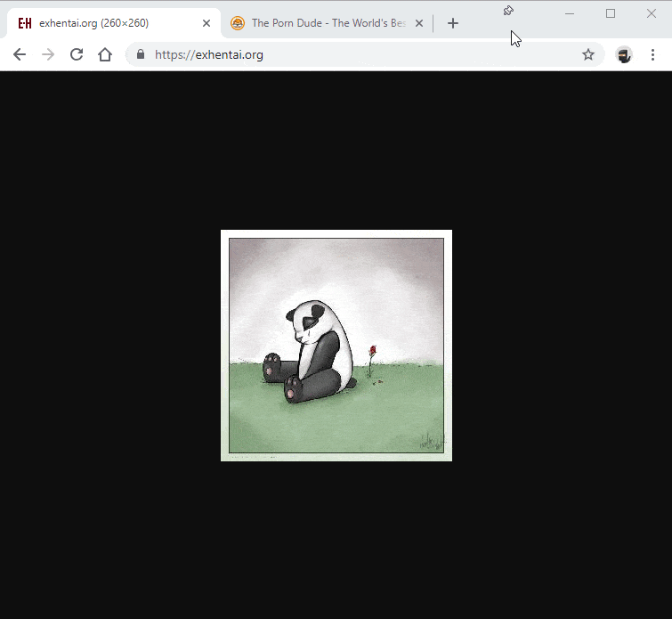Click the E-H favicon on first tab
The width and height of the screenshot is (672, 619).
click(x=25, y=23)
